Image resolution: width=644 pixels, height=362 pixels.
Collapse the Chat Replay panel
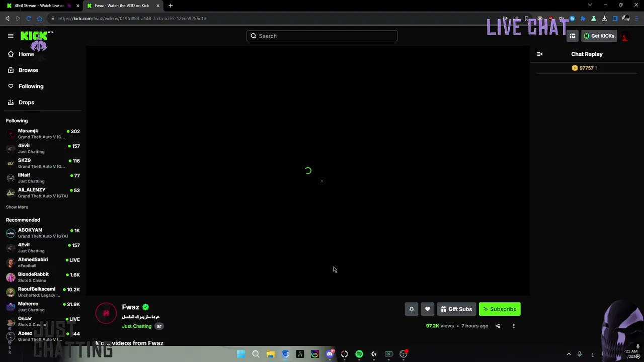pos(540,54)
